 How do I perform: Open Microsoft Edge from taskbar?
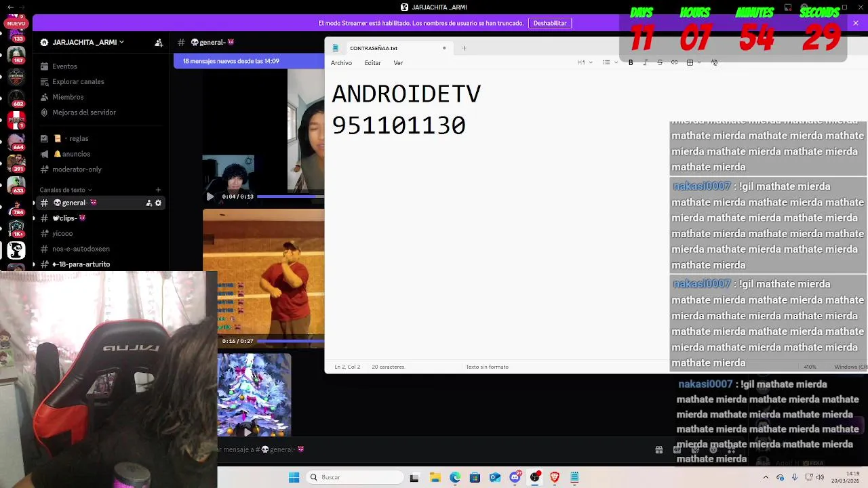(x=455, y=477)
